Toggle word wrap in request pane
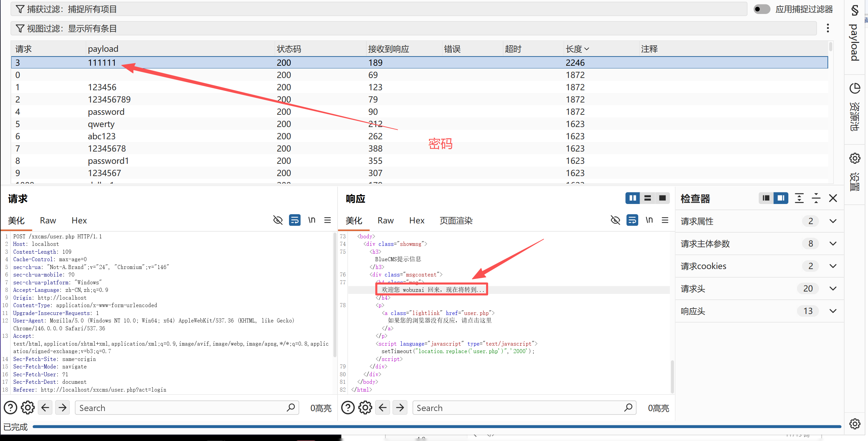This screenshot has height=441, width=868. pos(295,220)
